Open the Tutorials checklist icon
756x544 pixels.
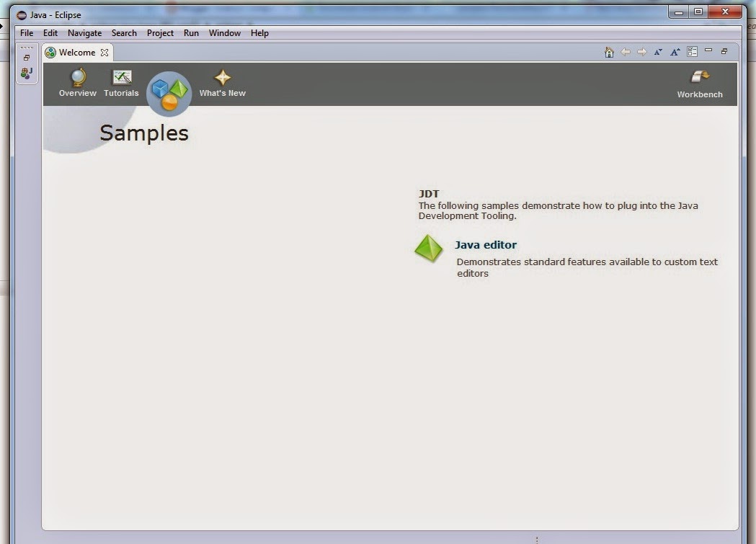(122, 77)
